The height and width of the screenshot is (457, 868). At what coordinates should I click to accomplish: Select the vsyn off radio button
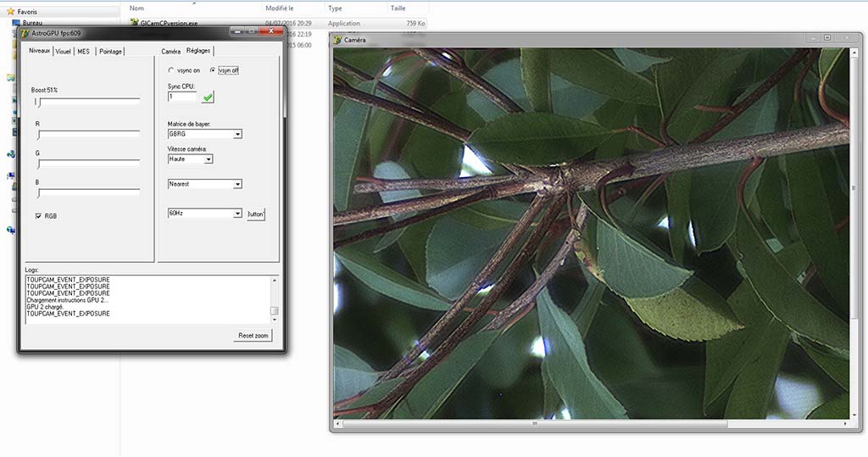[213, 70]
